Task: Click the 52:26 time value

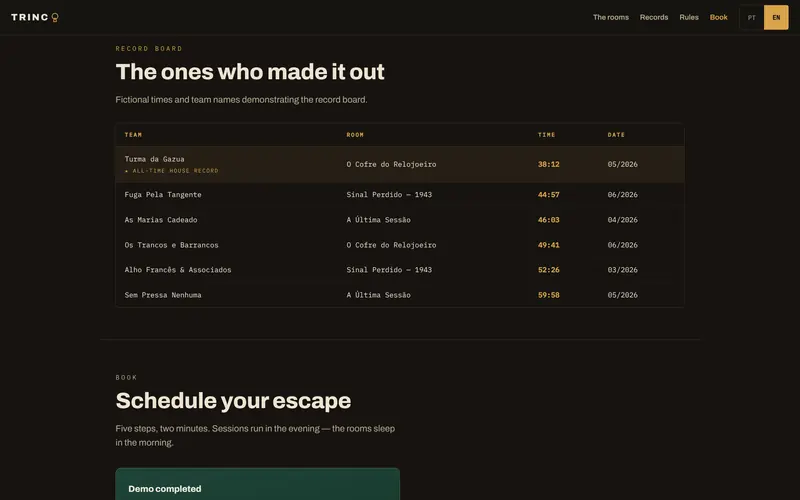Action: coord(548,270)
